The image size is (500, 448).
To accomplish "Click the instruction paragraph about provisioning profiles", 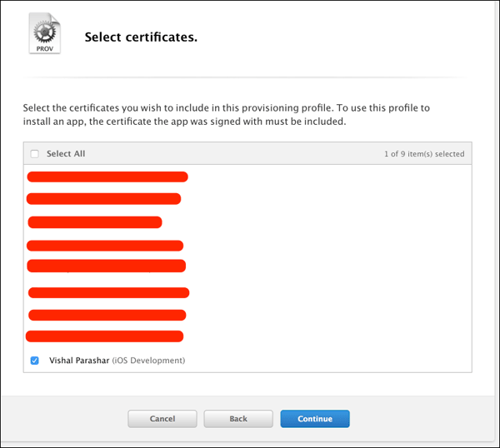I will click(x=227, y=115).
